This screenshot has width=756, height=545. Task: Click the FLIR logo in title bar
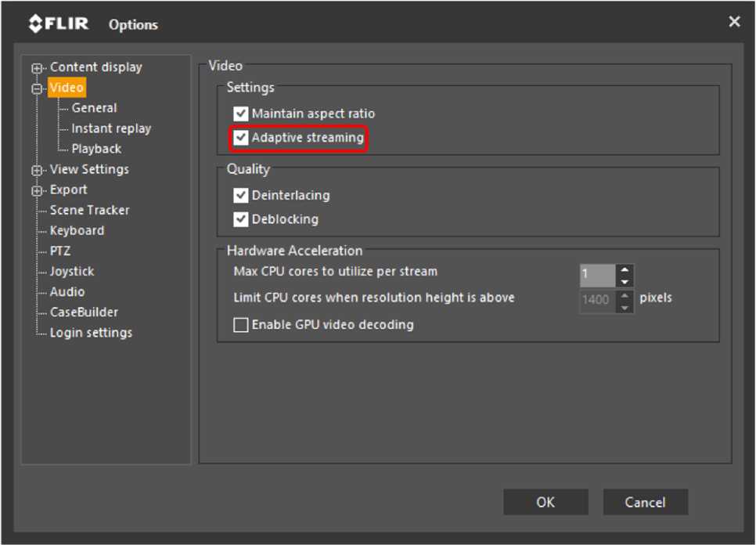point(59,23)
